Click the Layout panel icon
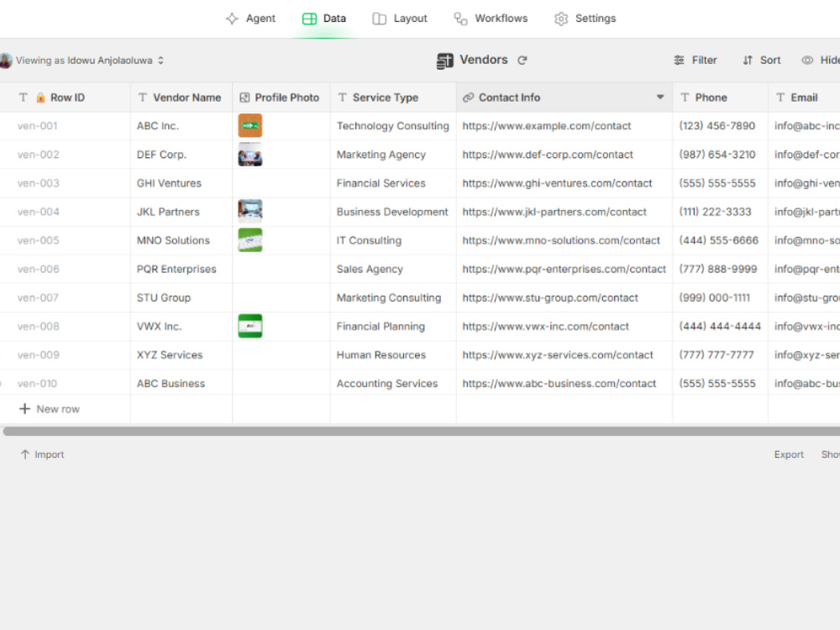This screenshot has height=630, width=840. (380, 18)
